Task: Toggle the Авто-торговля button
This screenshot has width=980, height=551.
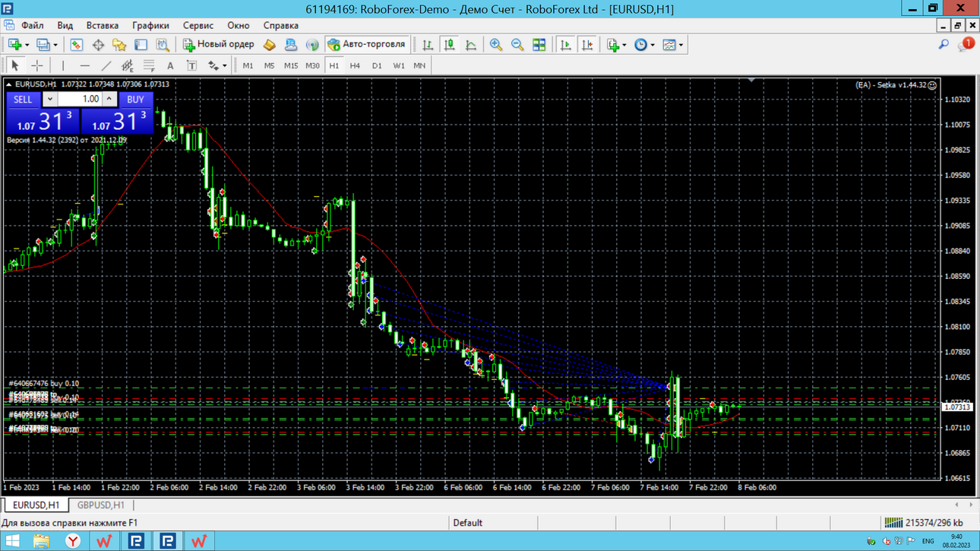Action: [x=368, y=45]
